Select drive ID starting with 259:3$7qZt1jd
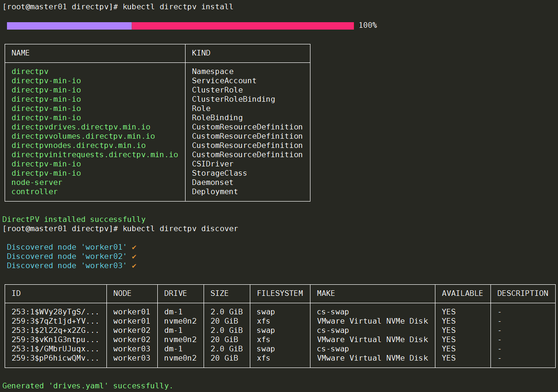The height and width of the screenshot is (392, 558). (55, 321)
